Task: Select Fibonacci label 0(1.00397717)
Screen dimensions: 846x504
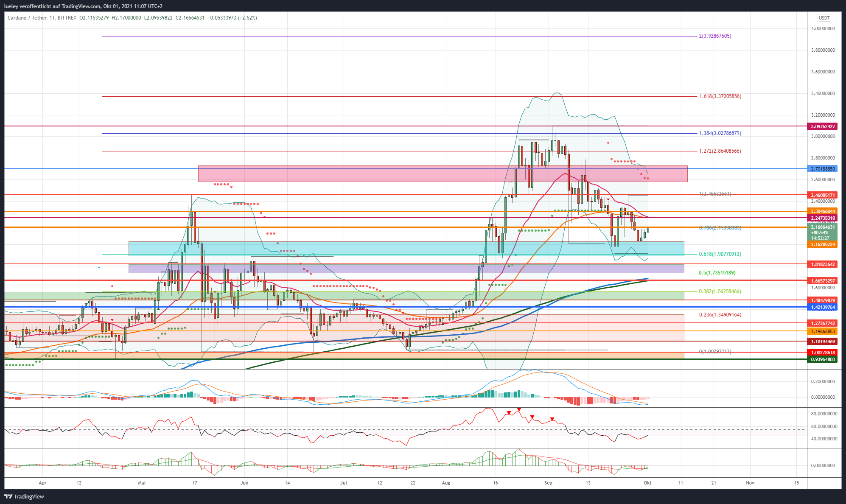Action: pos(715,352)
